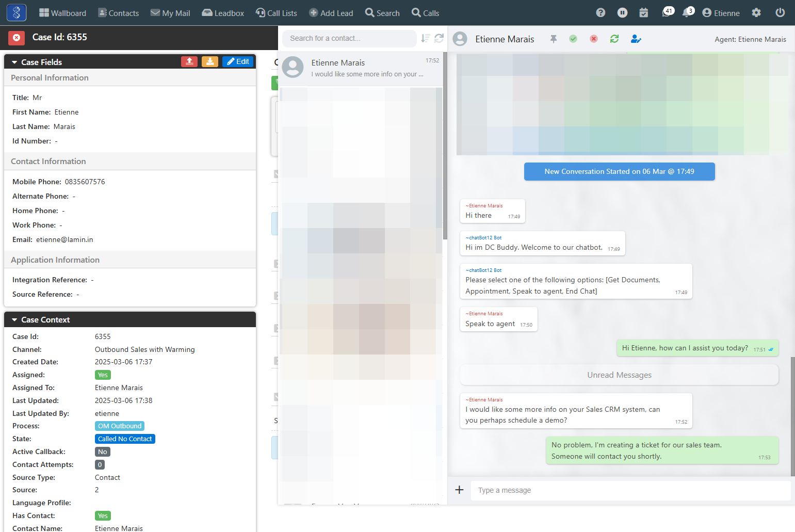Screen dimensions: 795x532
Task: Click the red upload button in Case Fields
Action: (189, 61)
